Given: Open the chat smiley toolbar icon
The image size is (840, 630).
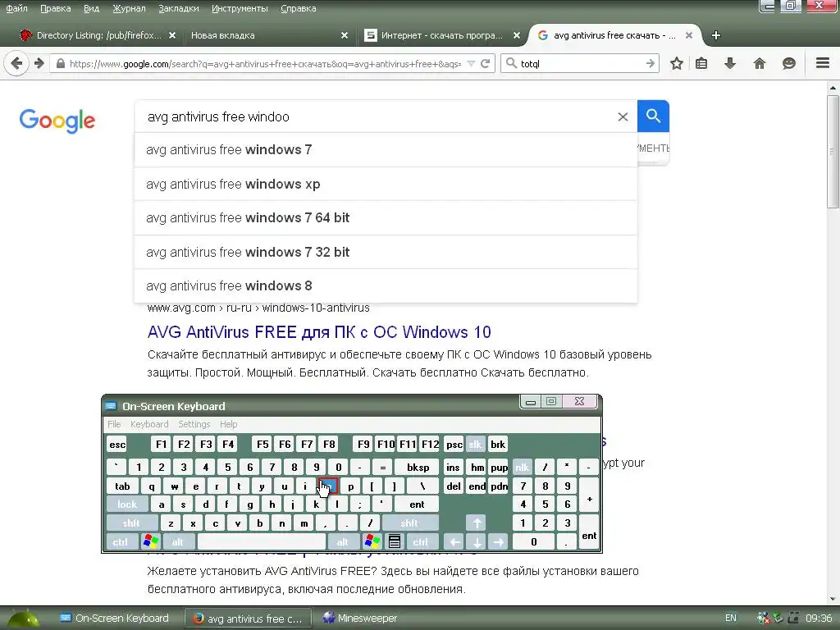Looking at the screenshot, I should pyautogui.click(x=788, y=63).
